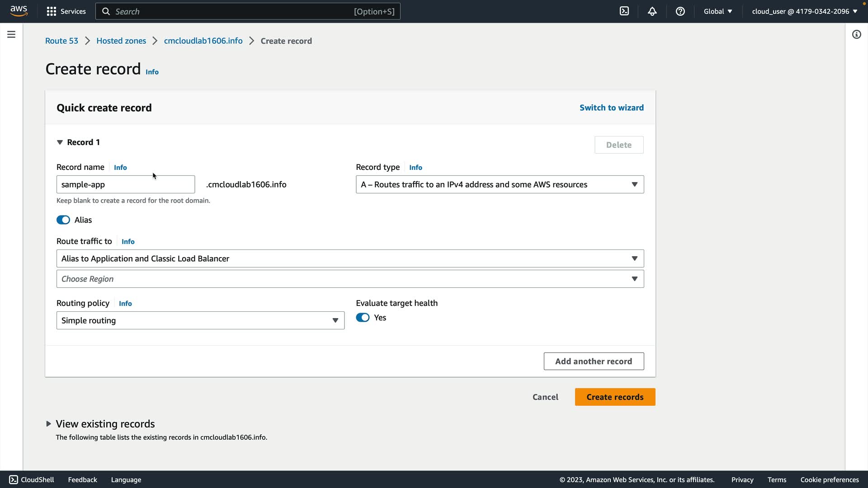Disable Evaluate target health toggle
868x488 pixels.
coord(363,318)
